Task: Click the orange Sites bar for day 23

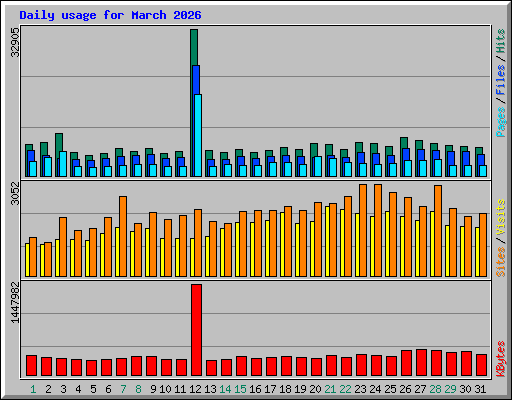Action: pyautogui.click(x=363, y=230)
